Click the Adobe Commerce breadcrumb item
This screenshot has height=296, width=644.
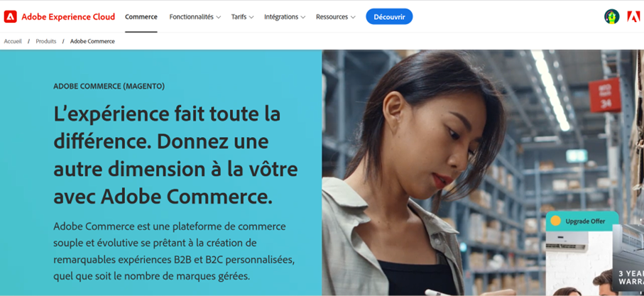tap(92, 41)
